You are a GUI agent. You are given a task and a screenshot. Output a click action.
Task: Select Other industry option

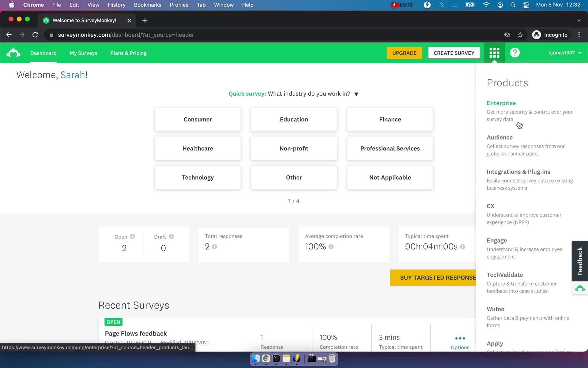tap(294, 178)
